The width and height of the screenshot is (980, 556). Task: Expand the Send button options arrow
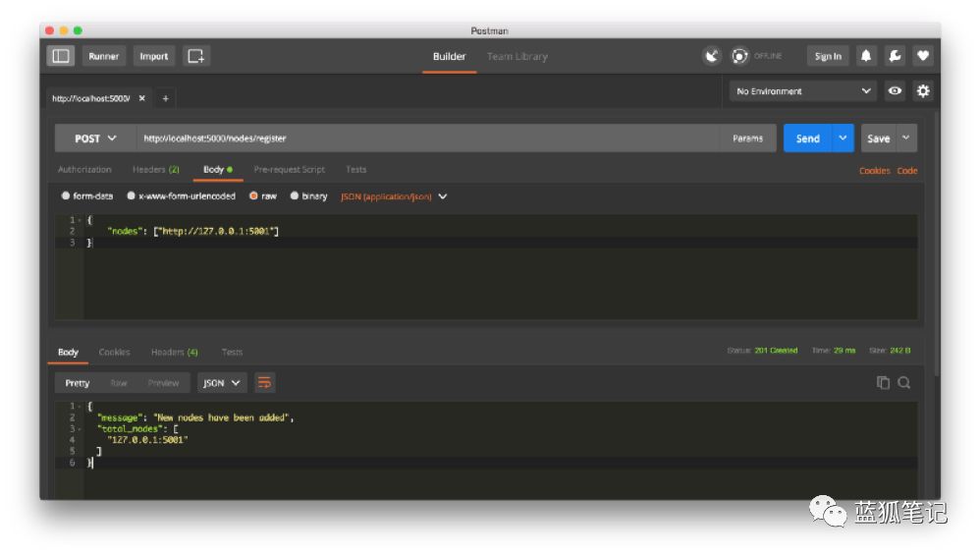(x=843, y=139)
